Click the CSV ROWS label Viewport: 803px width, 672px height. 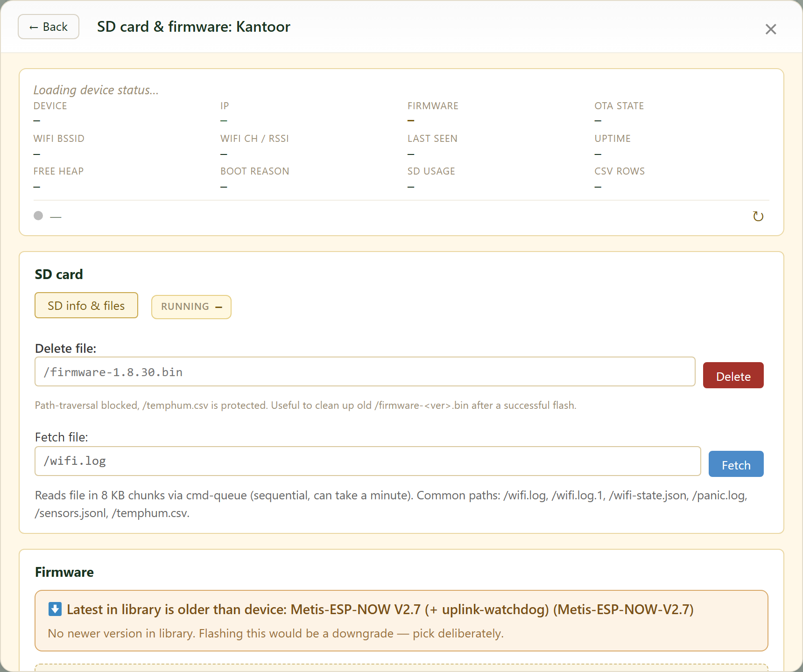coord(620,171)
